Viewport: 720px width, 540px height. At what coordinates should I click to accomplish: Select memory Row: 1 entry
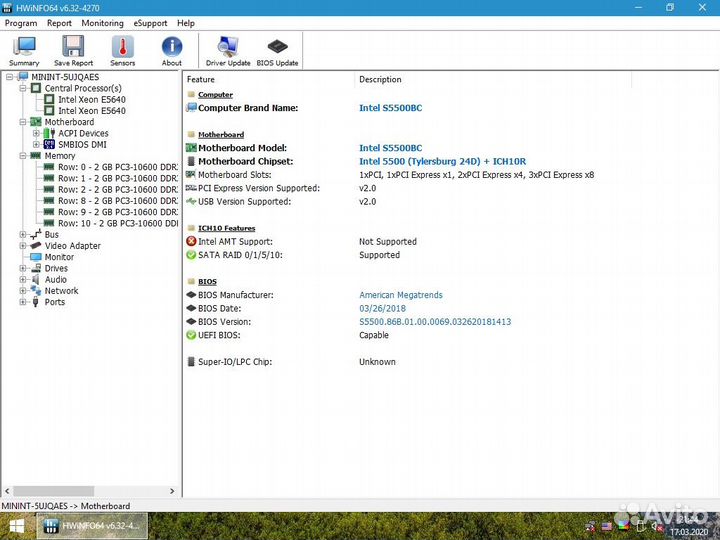118,178
